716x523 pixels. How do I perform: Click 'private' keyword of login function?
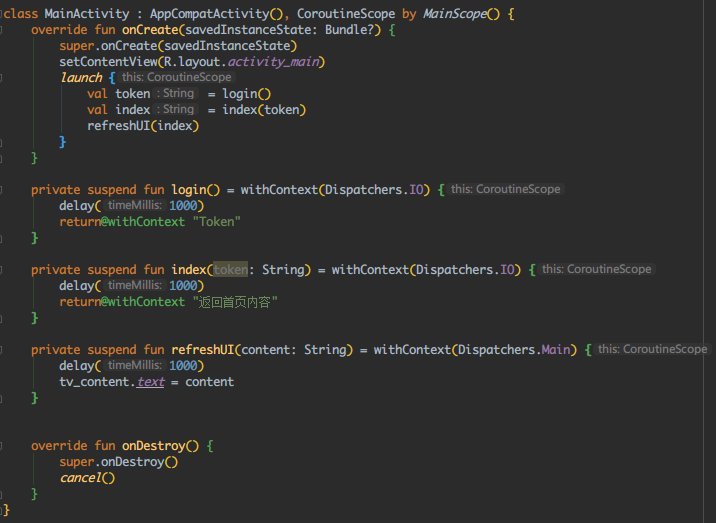(x=56, y=190)
